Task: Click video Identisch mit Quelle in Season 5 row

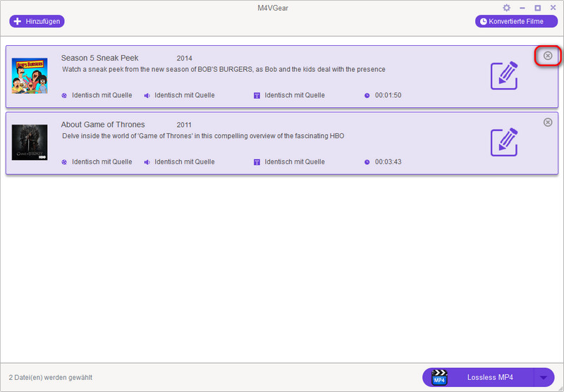Action: coord(102,95)
